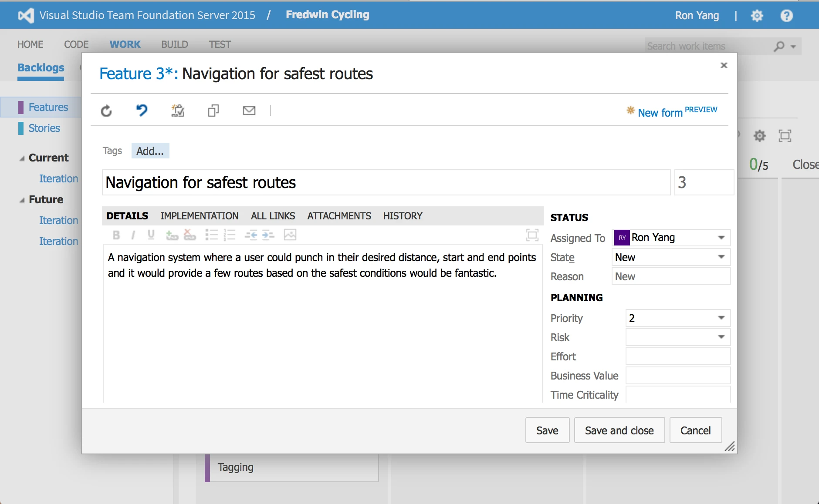The width and height of the screenshot is (819, 504).
Task: Open the Risk dropdown
Action: point(721,337)
